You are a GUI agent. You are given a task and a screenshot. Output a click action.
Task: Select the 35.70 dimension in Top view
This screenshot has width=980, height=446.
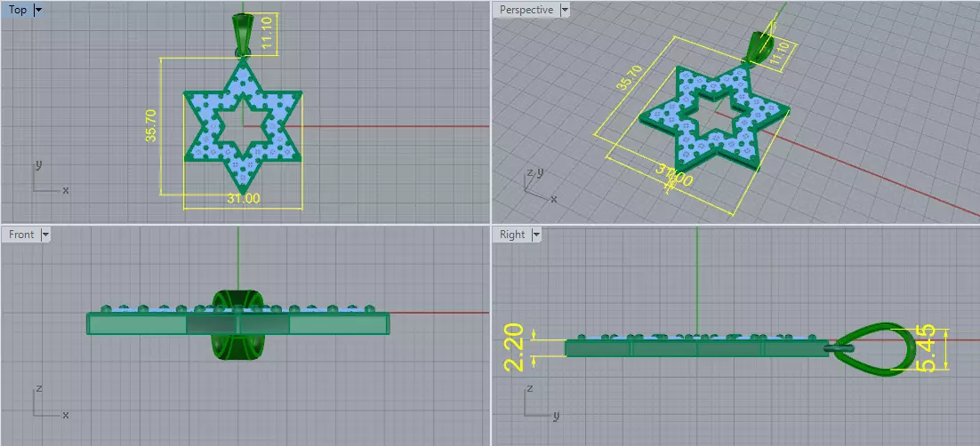pyautogui.click(x=151, y=125)
